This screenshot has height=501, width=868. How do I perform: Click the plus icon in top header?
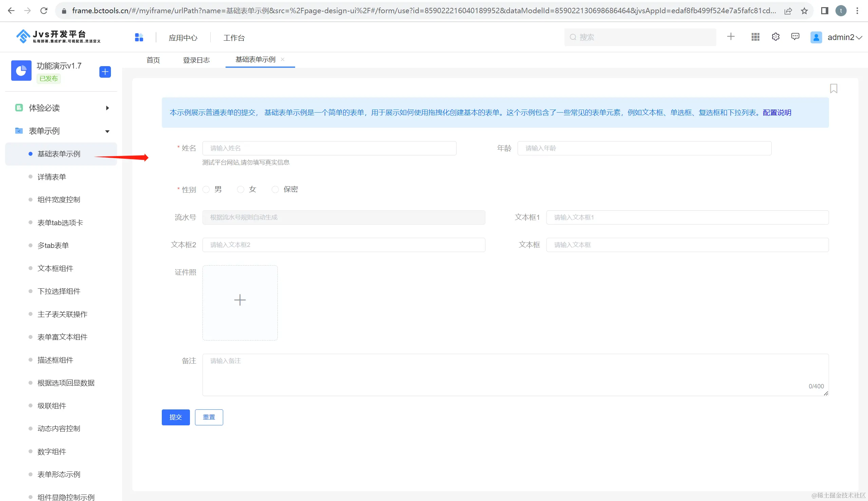pos(731,37)
